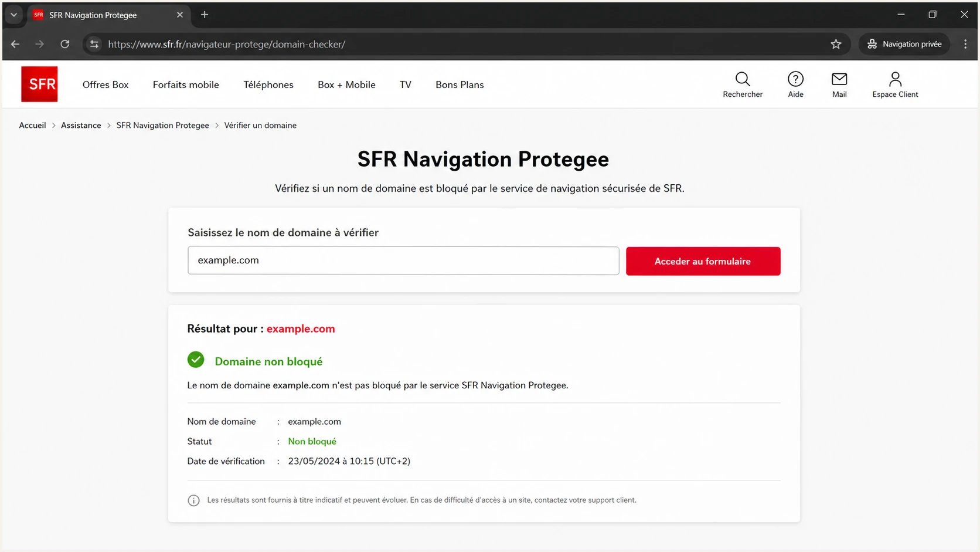Click the date 23/05/2024 à 10:15 (UTC+2)
The height and width of the screenshot is (552, 980).
(349, 461)
